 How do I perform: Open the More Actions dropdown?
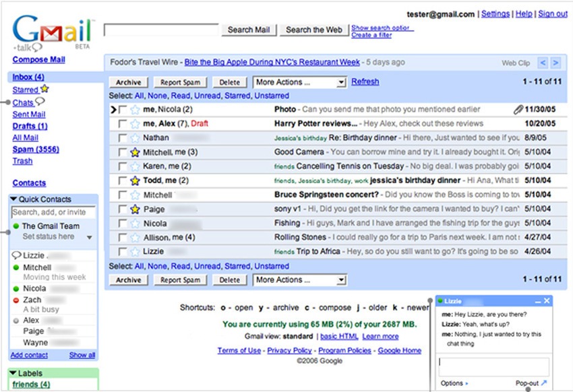point(299,82)
